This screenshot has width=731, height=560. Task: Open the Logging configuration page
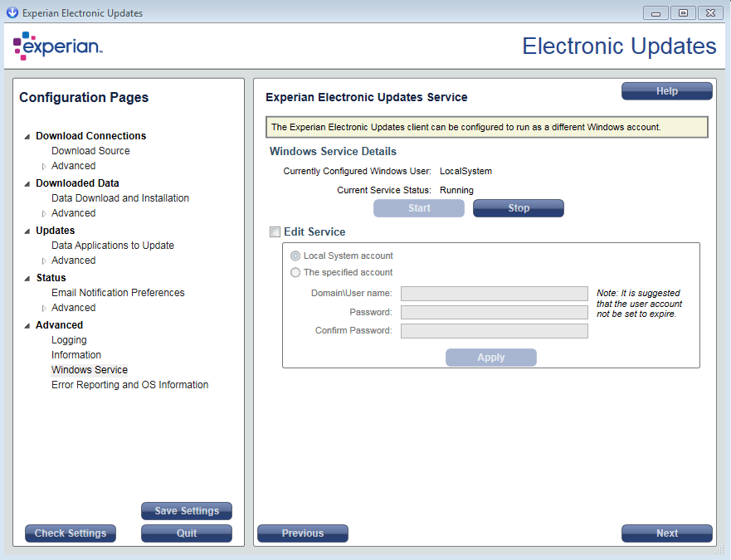pyautogui.click(x=69, y=340)
